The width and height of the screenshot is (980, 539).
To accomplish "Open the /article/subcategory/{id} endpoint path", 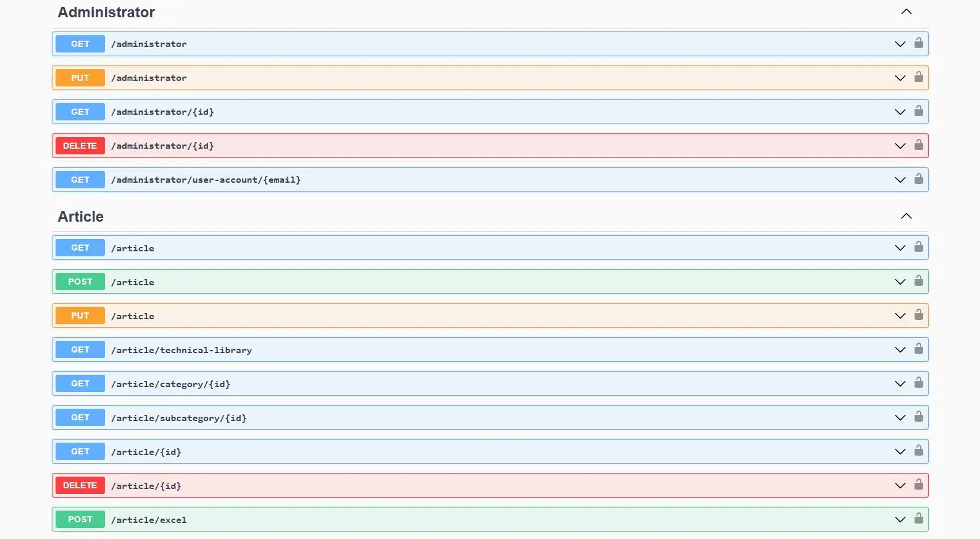I will (178, 418).
